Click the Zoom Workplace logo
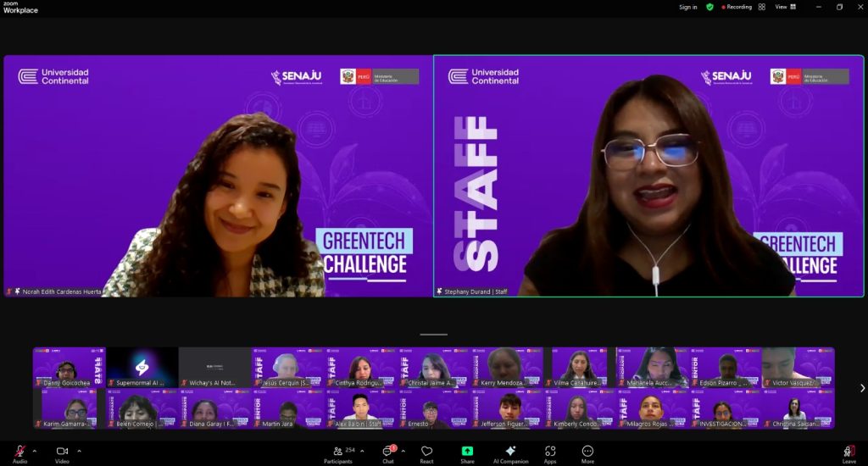The image size is (868, 466). click(x=20, y=7)
